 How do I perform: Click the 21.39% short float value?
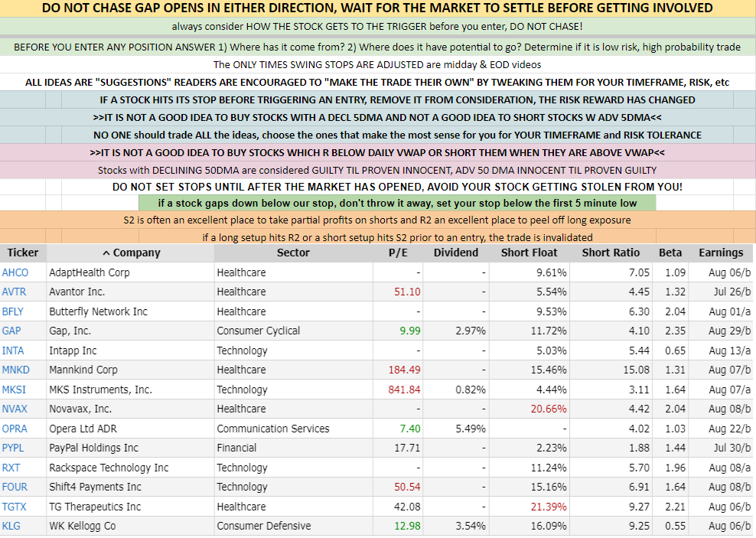coord(549,507)
